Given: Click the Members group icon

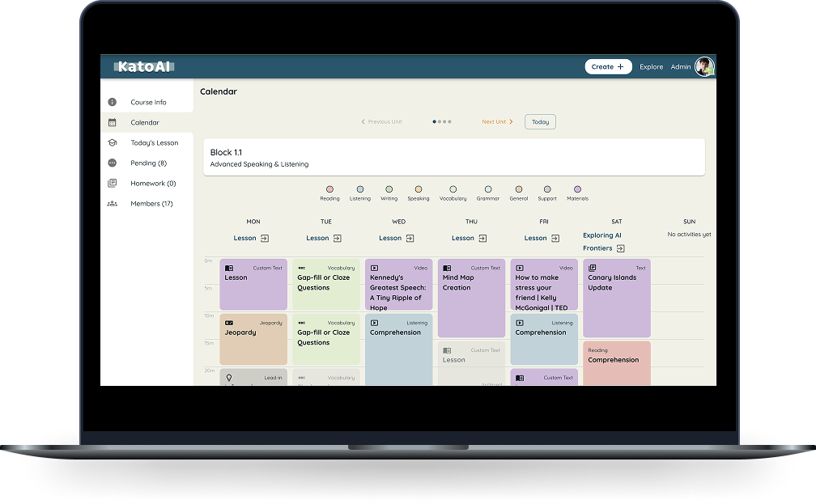Looking at the screenshot, I should point(112,204).
